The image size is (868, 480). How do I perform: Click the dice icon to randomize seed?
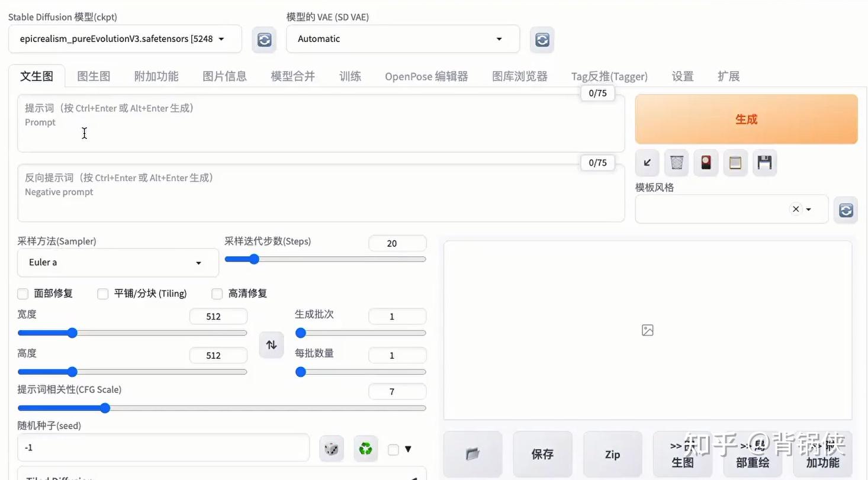(331, 449)
